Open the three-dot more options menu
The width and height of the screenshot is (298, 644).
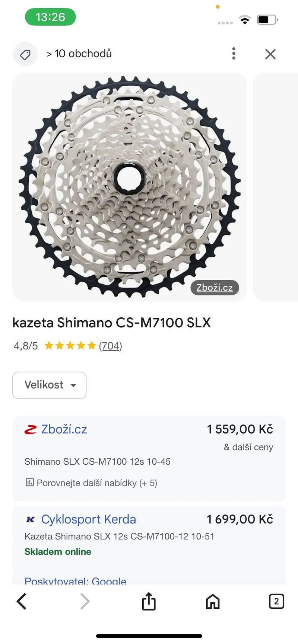[x=234, y=54]
